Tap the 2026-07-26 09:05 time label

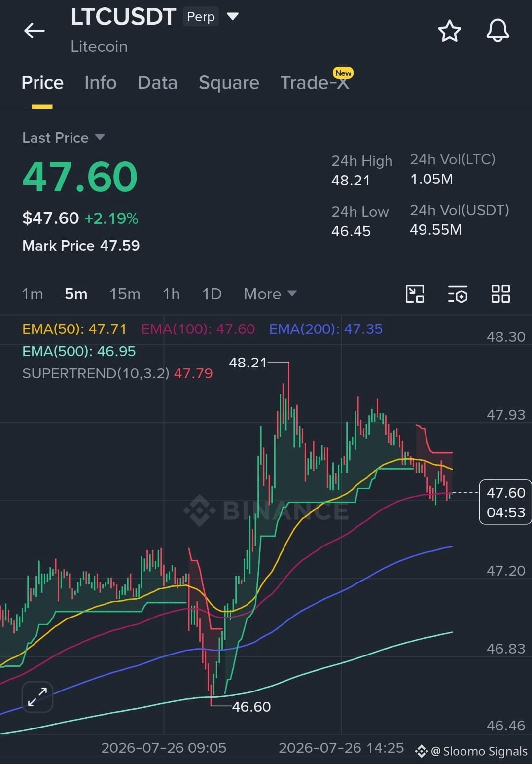point(164,748)
